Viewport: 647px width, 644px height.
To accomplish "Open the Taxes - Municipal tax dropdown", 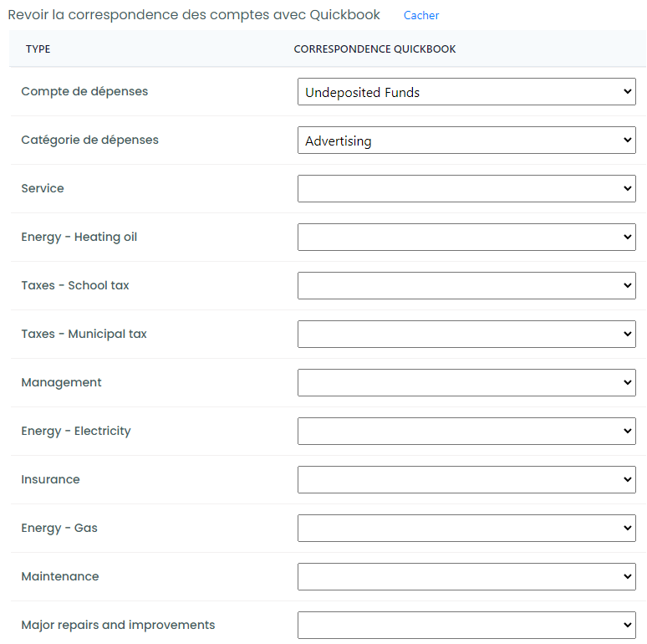I will 466,334.
